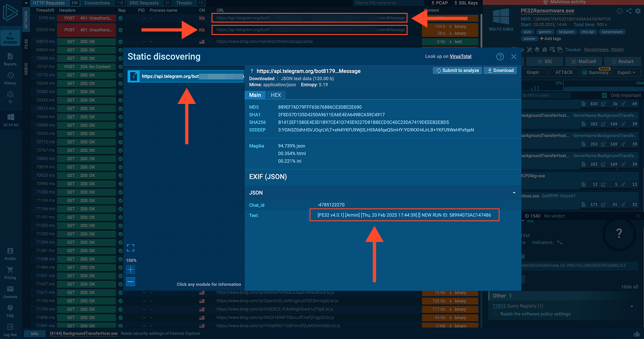The height and width of the screenshot is (339, 644).
Task: Open the help question mark in Static discovering
Action: [500, 57]
